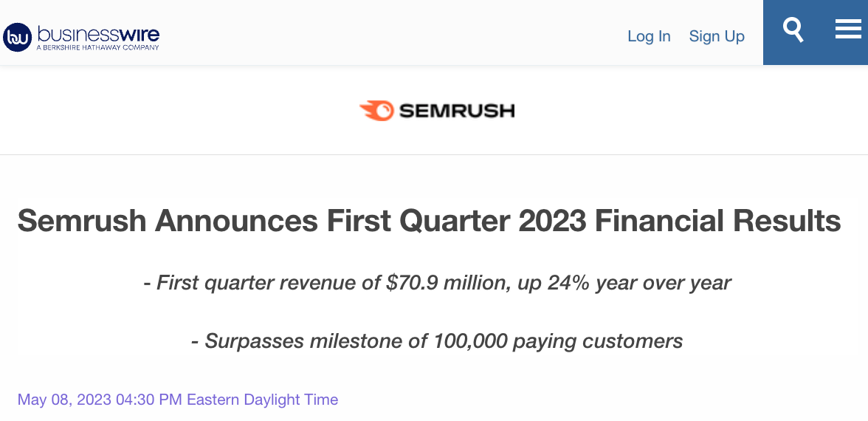868x421 pixels.
Task: Click the circular bw logo icon
Action: coord(17,36)
